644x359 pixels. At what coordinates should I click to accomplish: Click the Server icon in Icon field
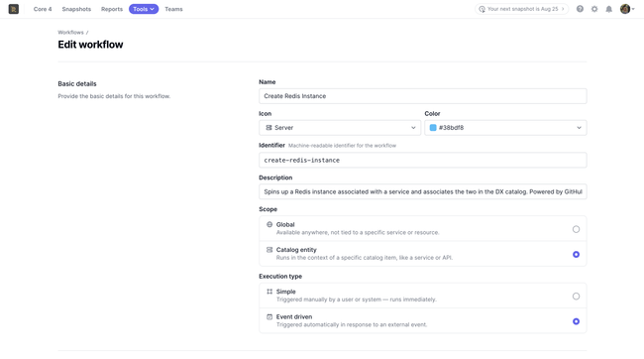[268, 128]
